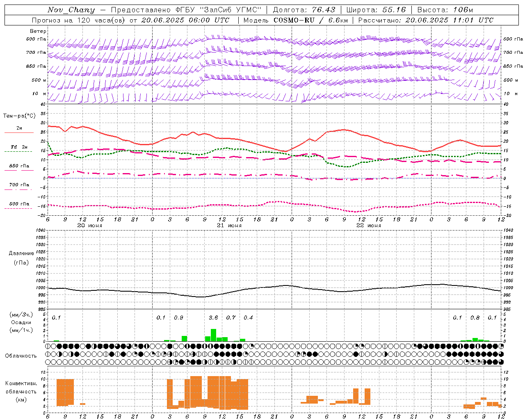The width and height of the screenshot is (525, 420).
Task: Click the "22 июня" date label
Action: (369, 226)
